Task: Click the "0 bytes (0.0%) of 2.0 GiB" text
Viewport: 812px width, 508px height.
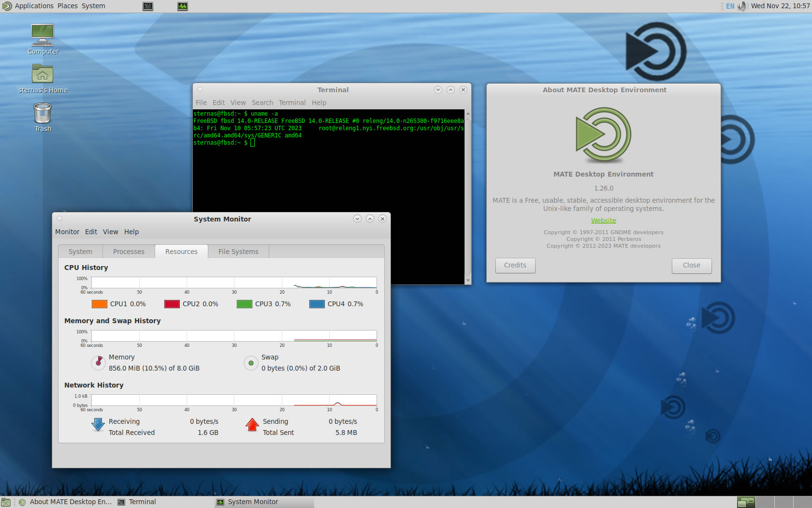Action: point(301,368)
